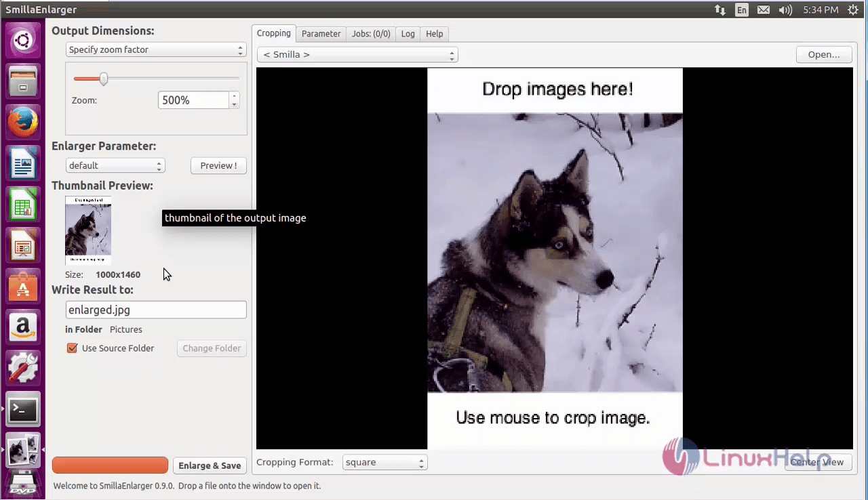The height and width of the screenshot is (500, 868).
Task: Open the Log tab
Action: pos(408,34)
